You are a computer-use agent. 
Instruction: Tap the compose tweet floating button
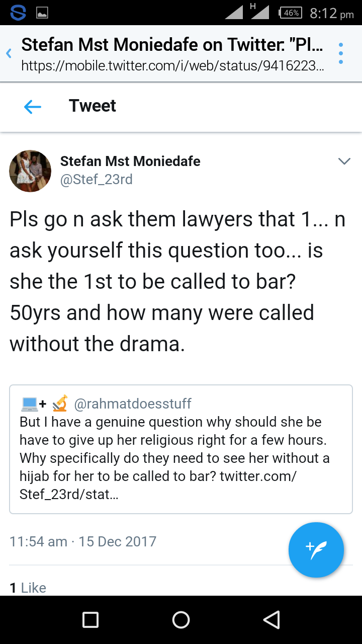click(x=316, y=550)
